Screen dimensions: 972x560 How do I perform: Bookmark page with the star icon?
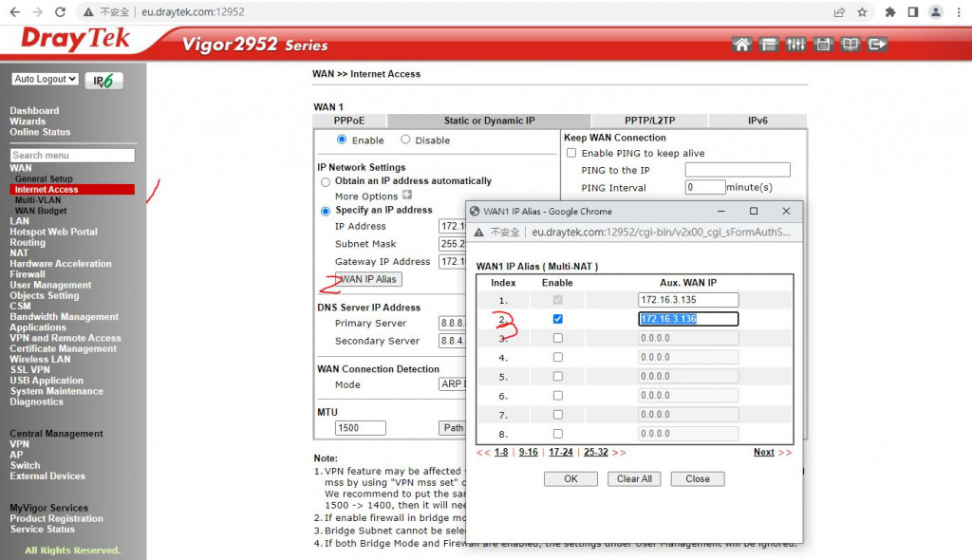tap(862, 11)
